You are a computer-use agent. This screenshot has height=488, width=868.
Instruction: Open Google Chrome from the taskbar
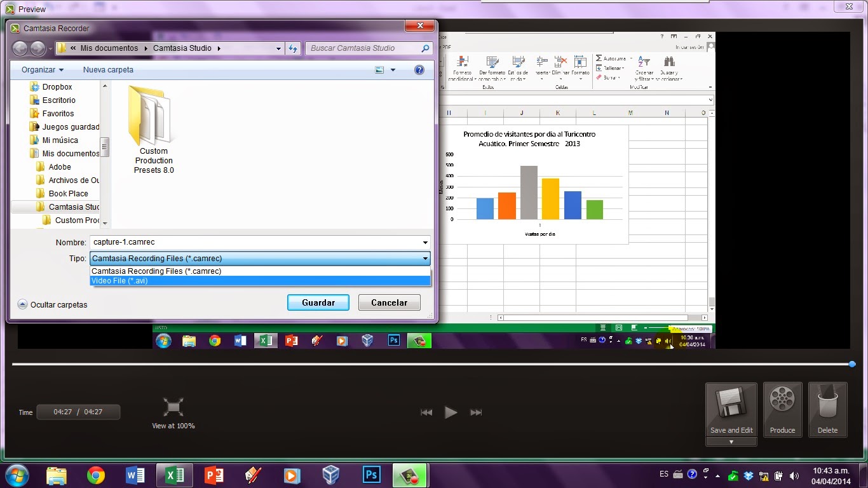pyautogui.click(x=96, y=475)
